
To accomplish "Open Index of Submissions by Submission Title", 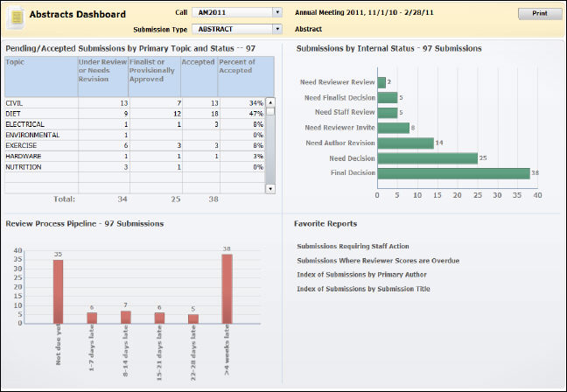I will pos(363,289).
